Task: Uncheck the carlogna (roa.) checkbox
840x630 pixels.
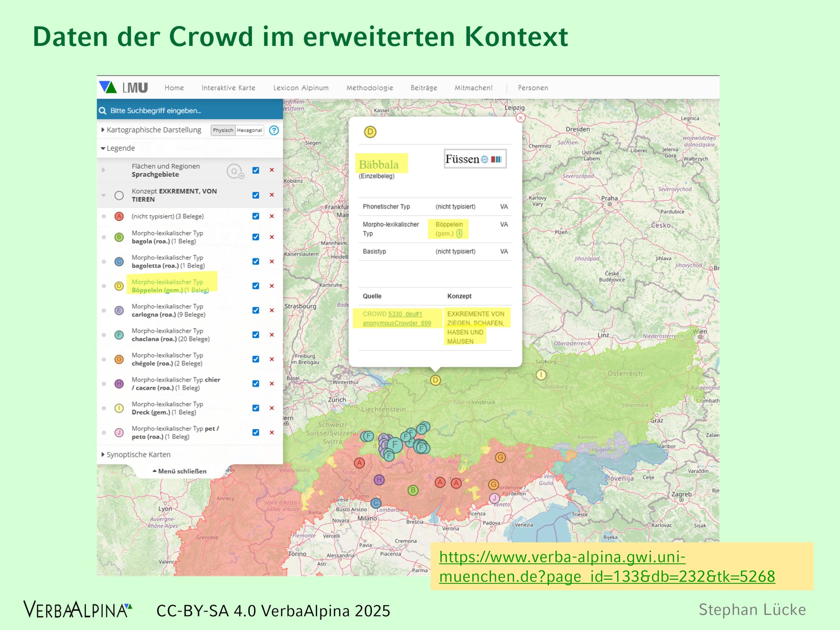Action: pos(256,310)
